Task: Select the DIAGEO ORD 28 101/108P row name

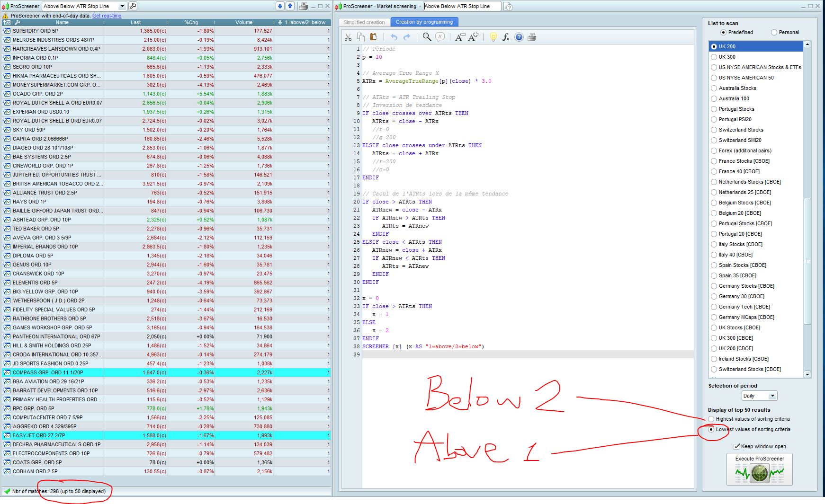Action: [43, 148]
